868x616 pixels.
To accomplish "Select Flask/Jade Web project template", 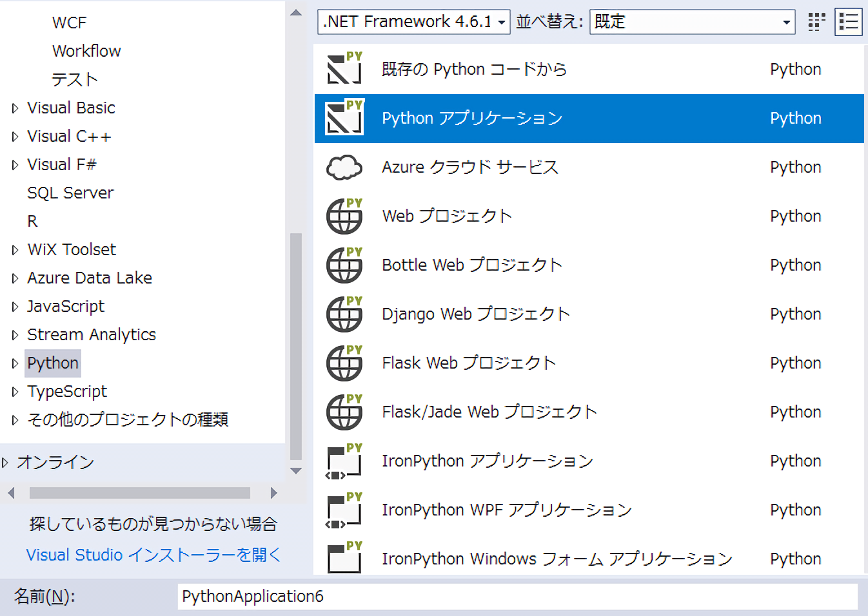I will (x=489, y=412).
